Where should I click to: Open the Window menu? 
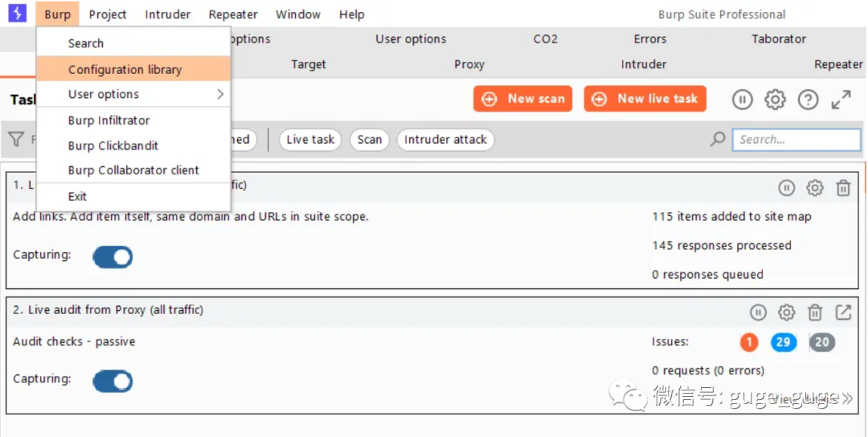(x=298, y=14)
